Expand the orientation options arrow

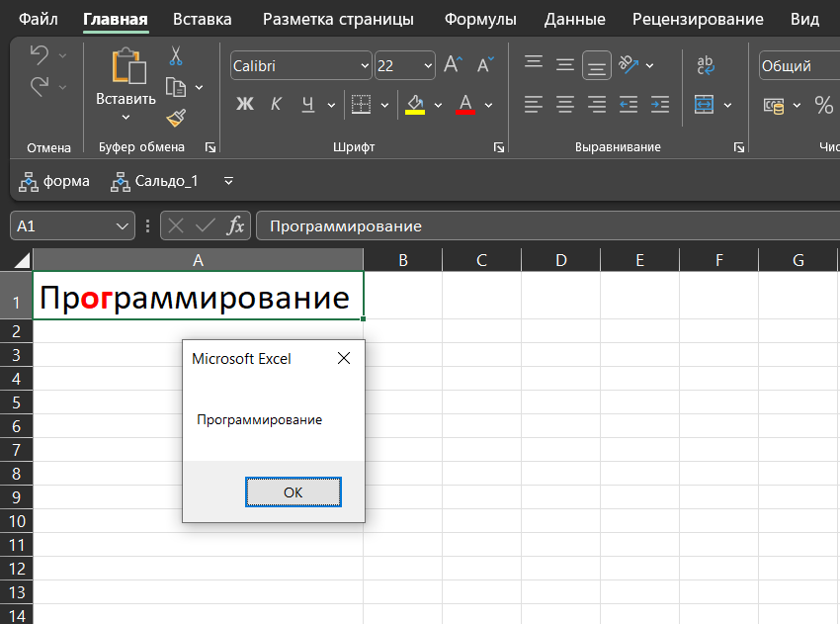(x=650, y=66)
